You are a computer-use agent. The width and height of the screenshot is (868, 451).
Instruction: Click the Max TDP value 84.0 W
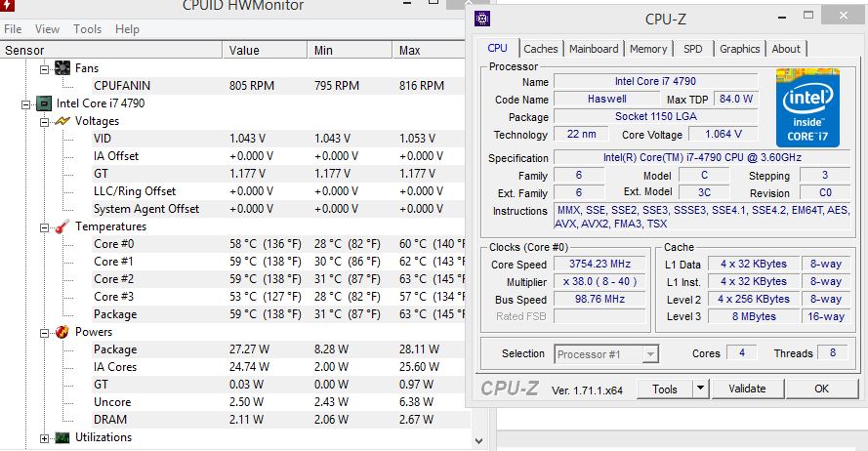click(735, 99)
